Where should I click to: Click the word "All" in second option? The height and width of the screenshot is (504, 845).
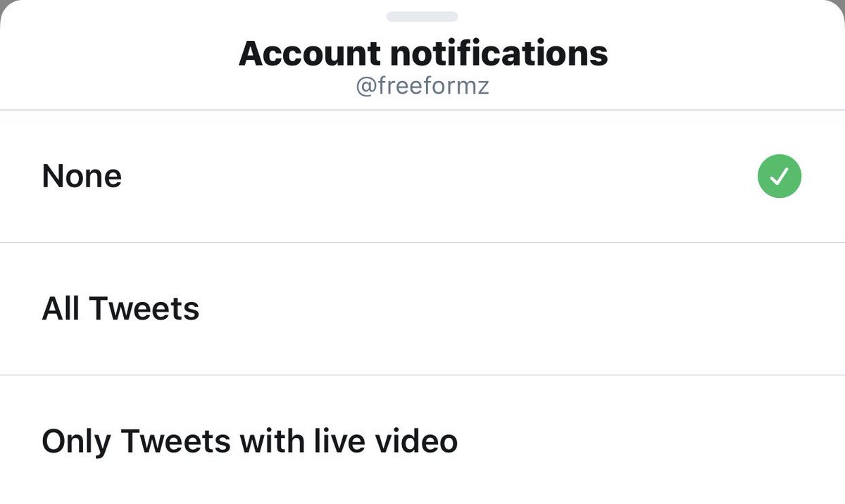pyautogui.click(x=61, y=309)
